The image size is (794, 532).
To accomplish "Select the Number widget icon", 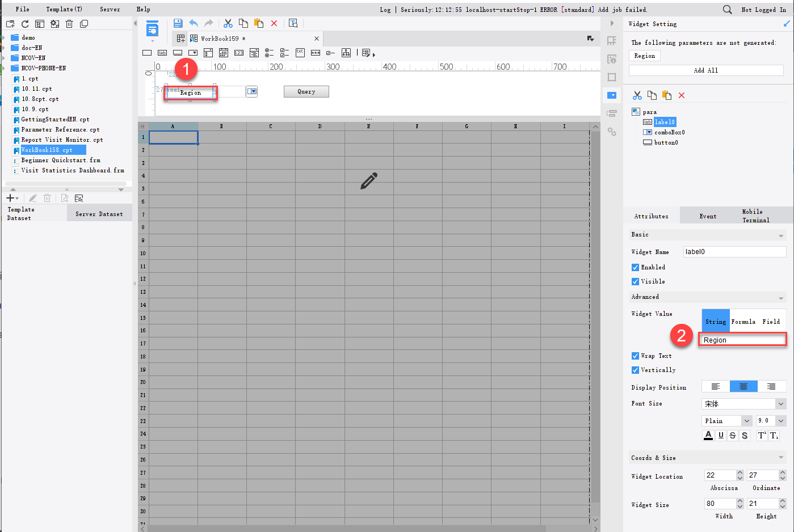I will click(x=239, y=53).
